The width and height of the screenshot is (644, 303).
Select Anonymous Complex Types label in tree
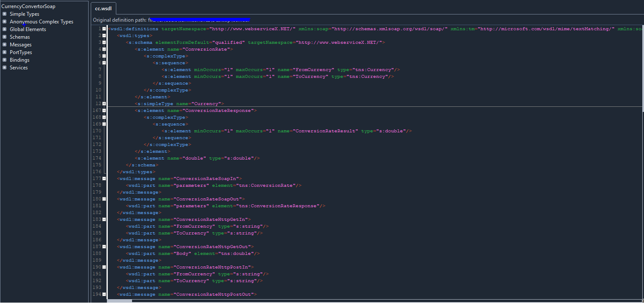[x=42, y=22]
